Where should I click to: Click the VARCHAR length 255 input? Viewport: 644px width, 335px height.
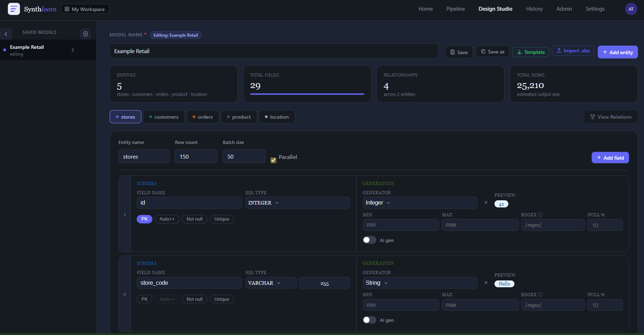click(x=324, y=283)
